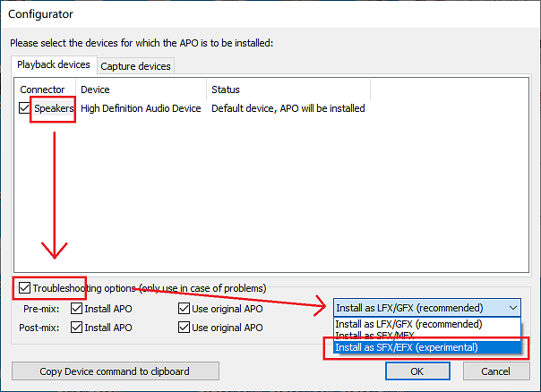The image size is (541, 392).
Task: Toggle Post-mix Install APO checkbox
Action: coord(76,328)
